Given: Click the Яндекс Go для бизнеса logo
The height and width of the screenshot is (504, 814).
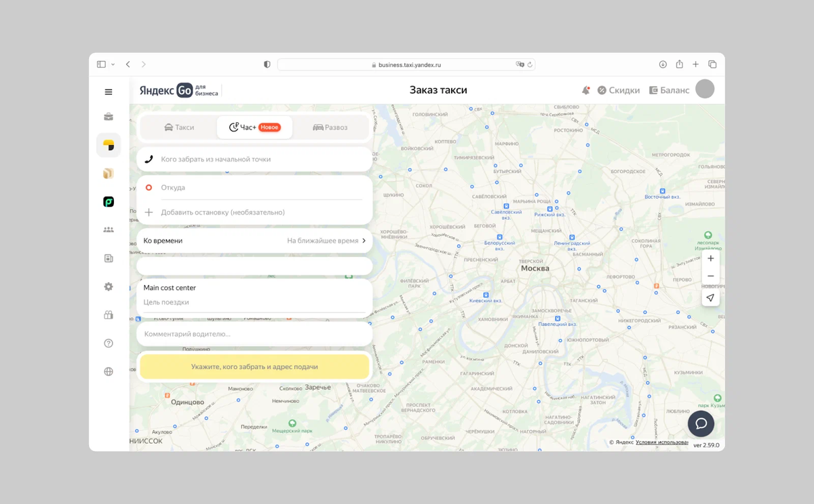Looking at the screenshot, I should (x=178, y=90).
